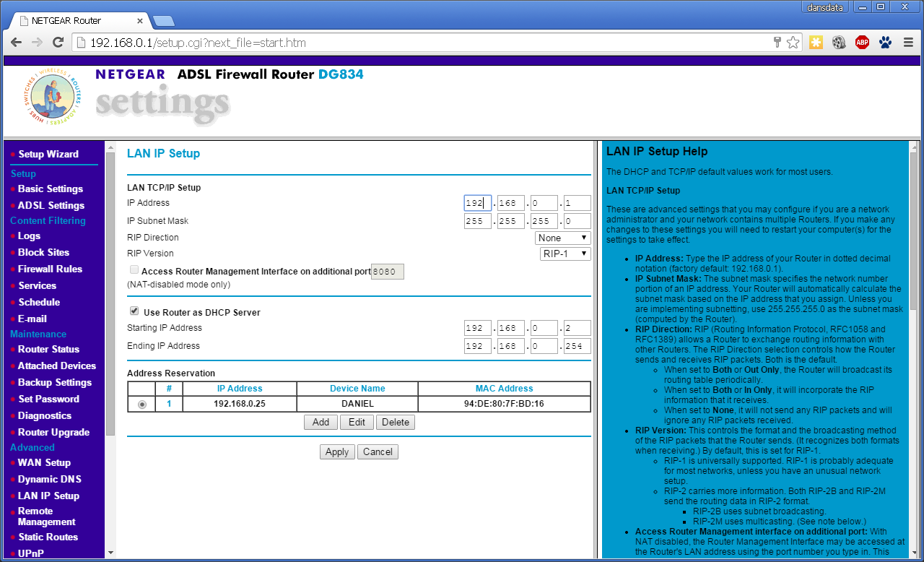View Attached Devices page
The height and width of the screenshot is (562, 924).
pyautogui.click(x=57, y=366)
